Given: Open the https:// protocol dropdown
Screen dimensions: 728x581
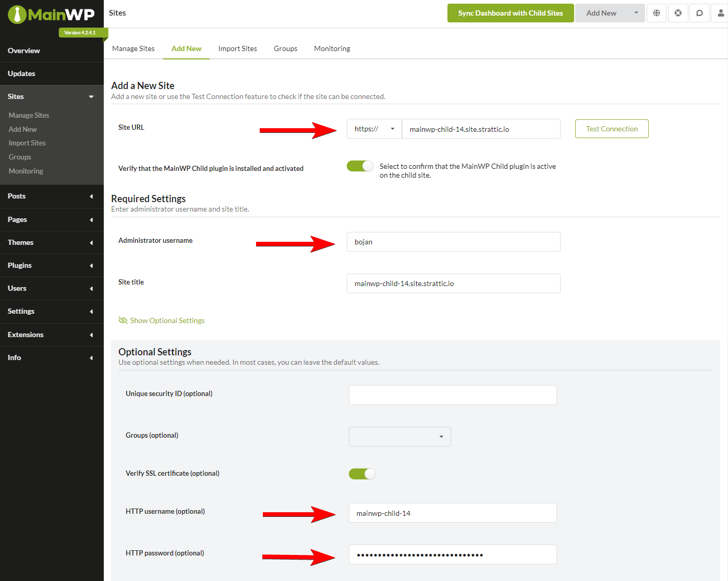Looking at the screenshot, I should pyautogui.click(x=374, y=129).
